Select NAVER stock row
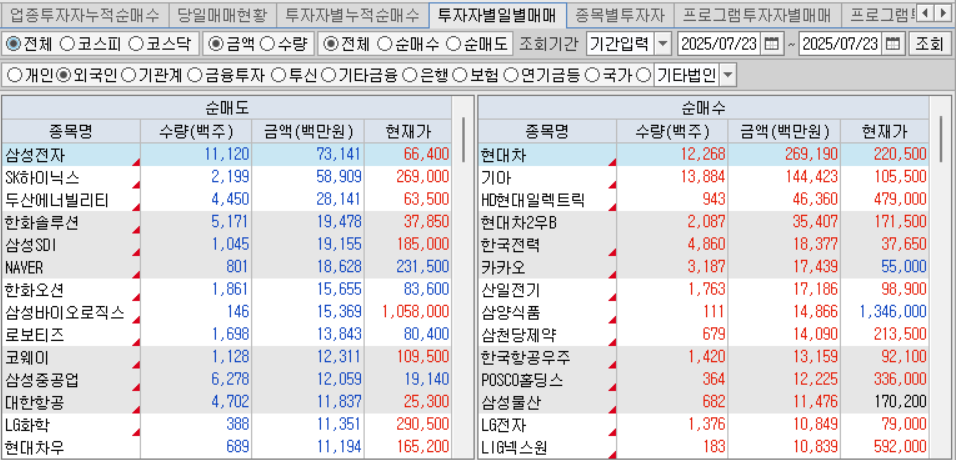This screenshot has width=956, height=460. pos(227,268)
